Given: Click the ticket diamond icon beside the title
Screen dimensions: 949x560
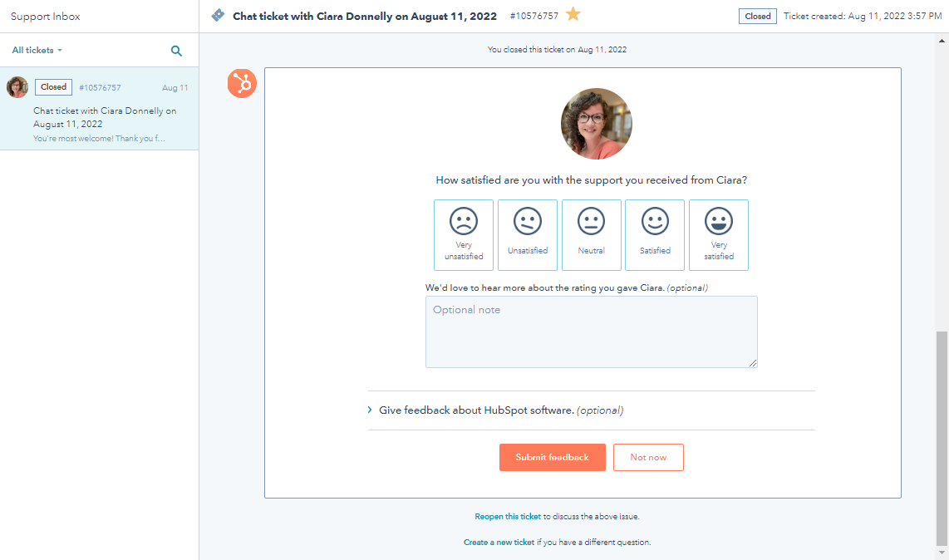Looking at the screenshot, I should [x=218, y=14].
